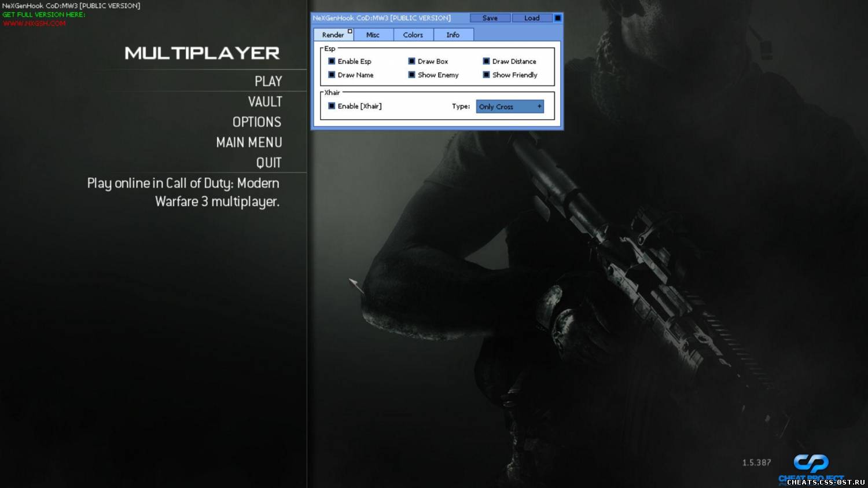This screenshot has width=868, height=488.
Task: Choose OPTIONS from the game menu
Action: click(257, 122)
